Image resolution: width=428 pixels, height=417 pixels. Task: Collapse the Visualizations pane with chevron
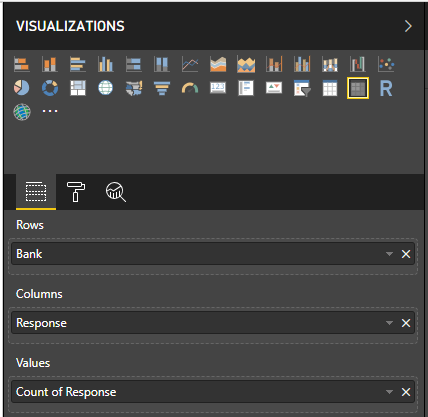click(x=408, y=26)
